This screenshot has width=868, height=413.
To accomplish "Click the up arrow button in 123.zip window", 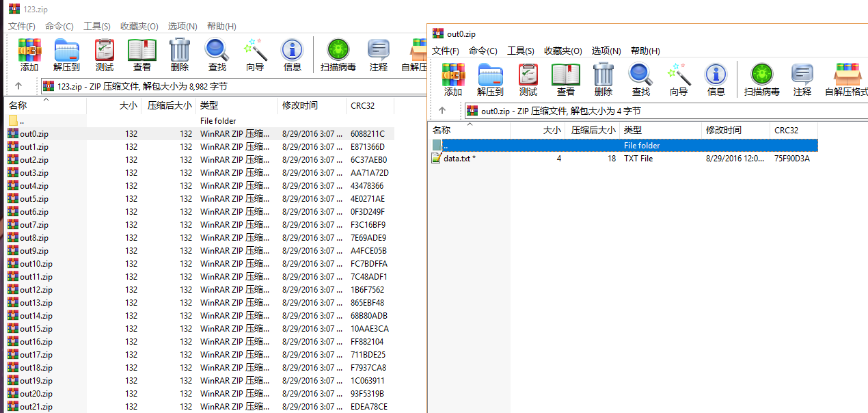I will coord(18,86).
